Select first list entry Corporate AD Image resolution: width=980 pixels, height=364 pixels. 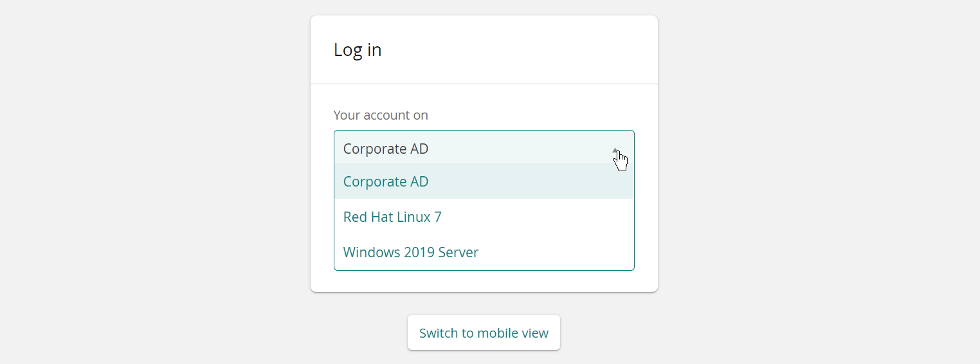click(386, 182)
